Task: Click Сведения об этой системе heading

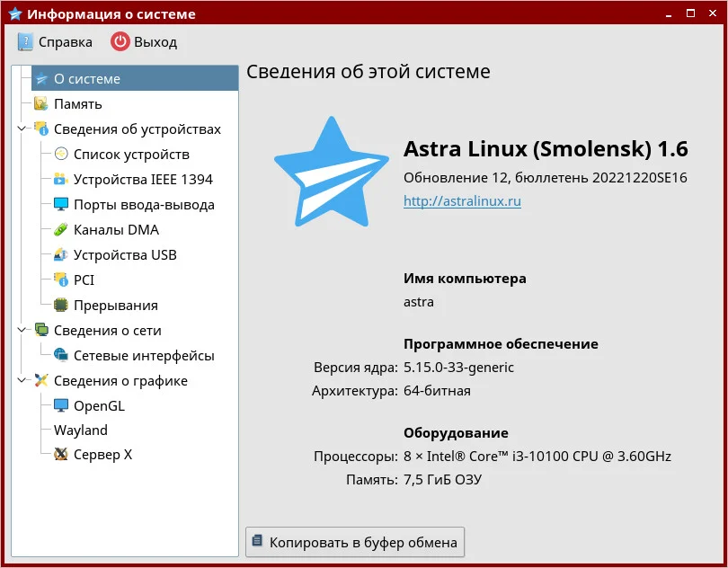Action: coord(368,72)
